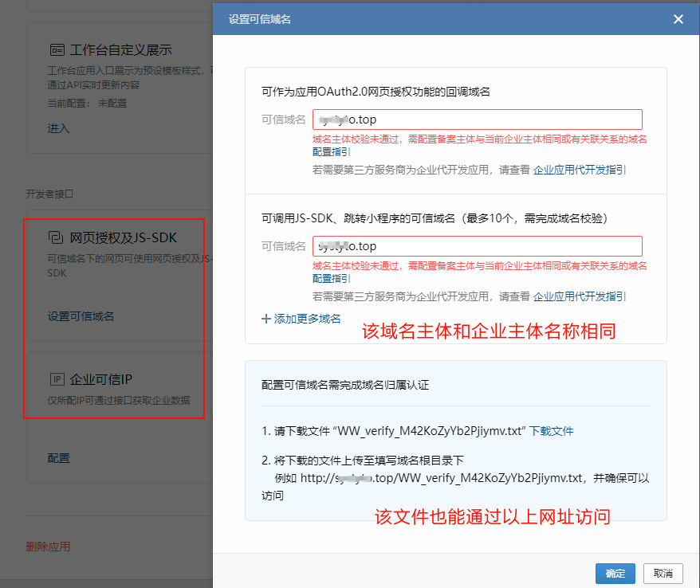The image size is (700, 588).
Task: Click text 配置可信域名需完成域名归属认证
Action: pyautogui.click(x=345, y=385)
